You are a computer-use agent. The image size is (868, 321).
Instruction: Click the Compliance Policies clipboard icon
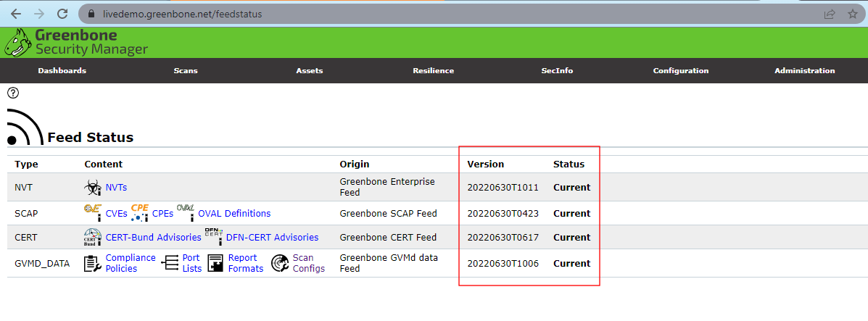click(x=93, y=263)
